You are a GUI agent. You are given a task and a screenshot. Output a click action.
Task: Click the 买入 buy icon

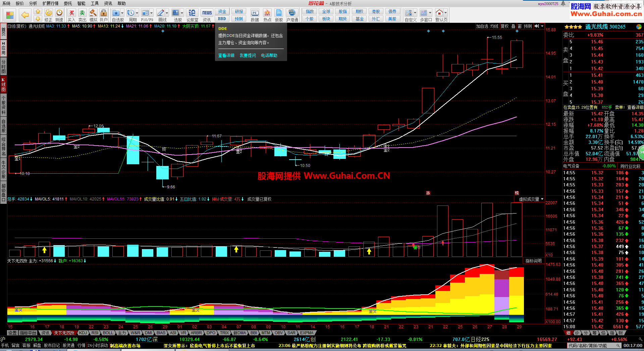[x=71, y=13]
